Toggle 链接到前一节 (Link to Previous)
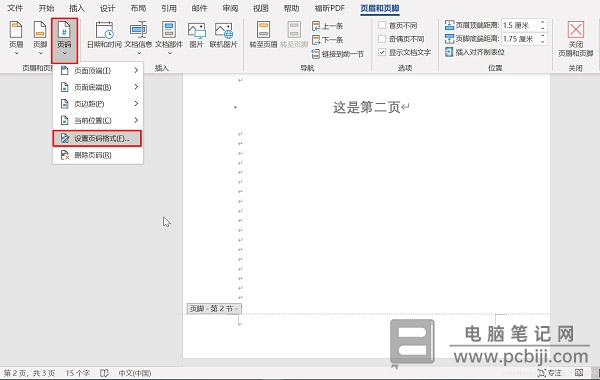 (x=338, y=54)
